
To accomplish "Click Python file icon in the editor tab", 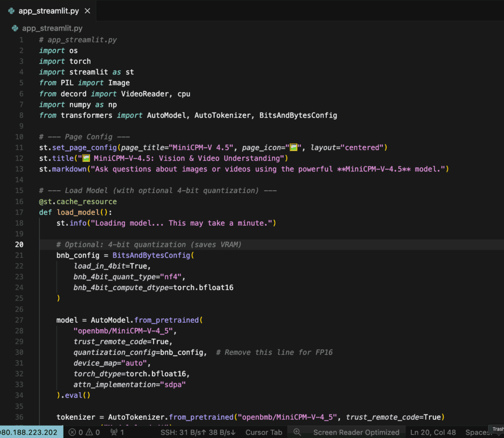I will 12,11.
